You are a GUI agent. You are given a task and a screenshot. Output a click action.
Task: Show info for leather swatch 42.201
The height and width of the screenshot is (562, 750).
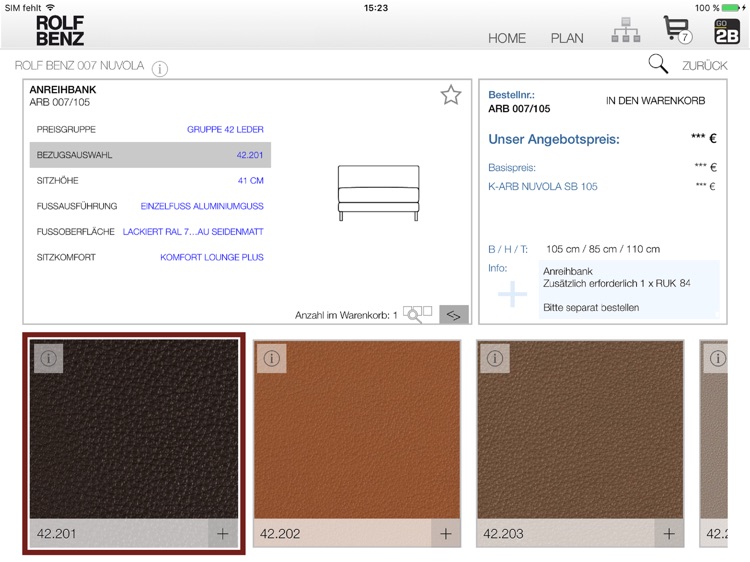coord(48,358)
